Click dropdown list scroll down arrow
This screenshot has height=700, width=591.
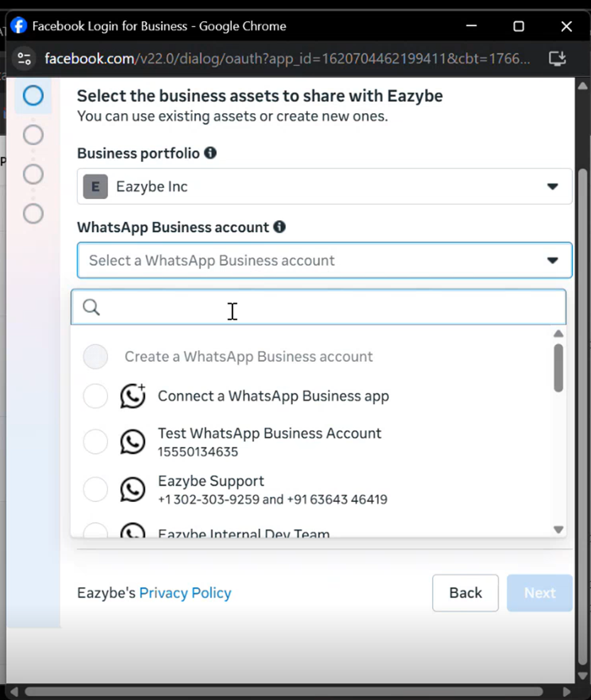point(558,530)
